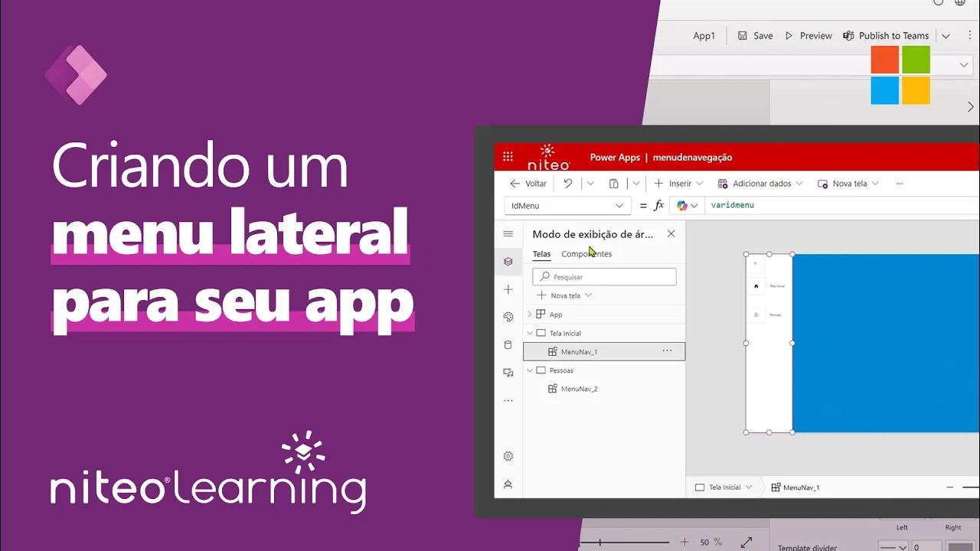
Task: Click the 50 % zoom value
Action: [x=710, y=542]
